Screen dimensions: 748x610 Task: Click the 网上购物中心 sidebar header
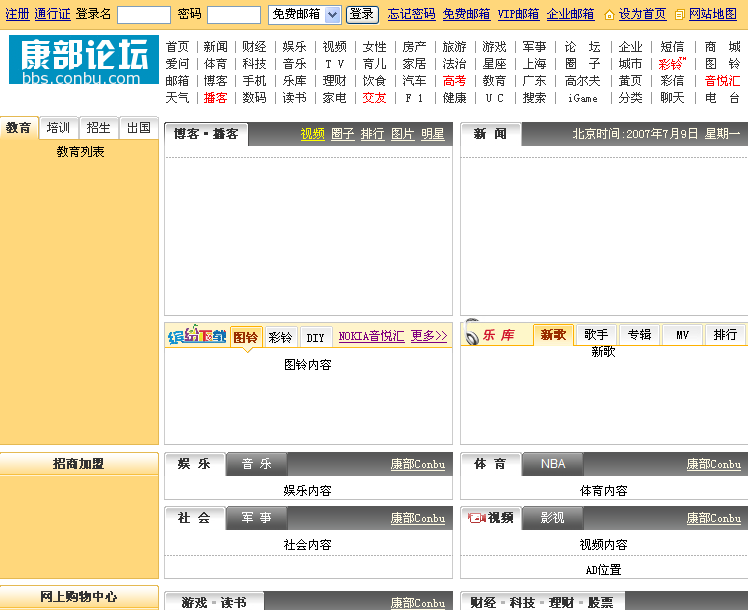point(79,597)
